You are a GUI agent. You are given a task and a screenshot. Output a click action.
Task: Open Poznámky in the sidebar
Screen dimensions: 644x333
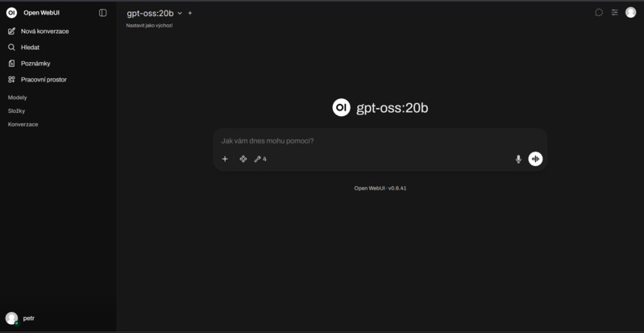pyautogui.click(x=35, y=64)
